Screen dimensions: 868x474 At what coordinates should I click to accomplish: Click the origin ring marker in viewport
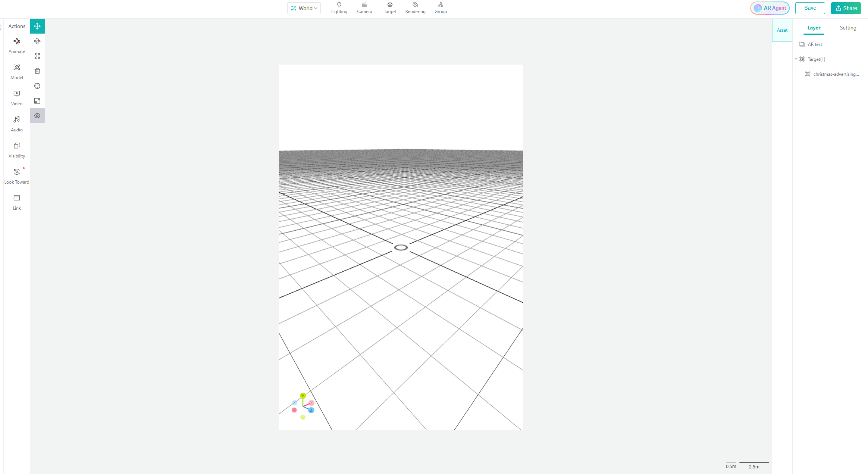click(x=401, y=247)
